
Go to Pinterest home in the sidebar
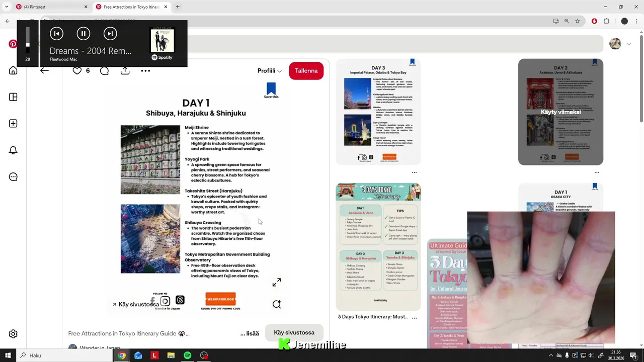[x=13, y=70]
